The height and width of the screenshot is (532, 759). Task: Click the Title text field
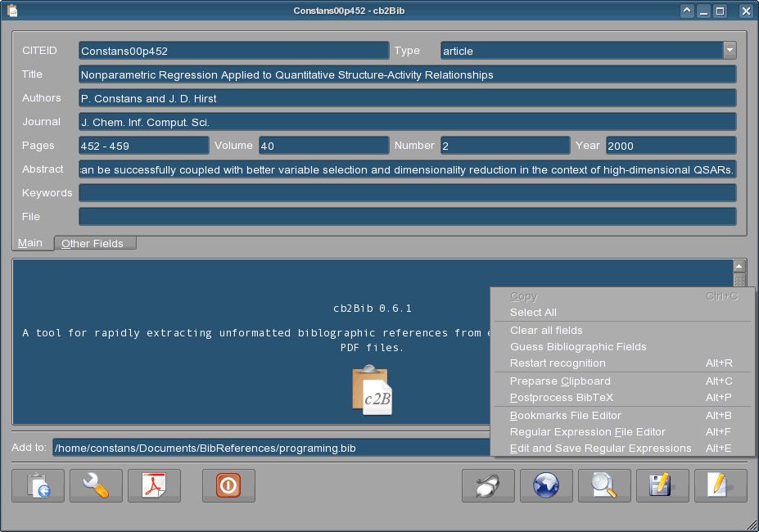coord(407,74)
